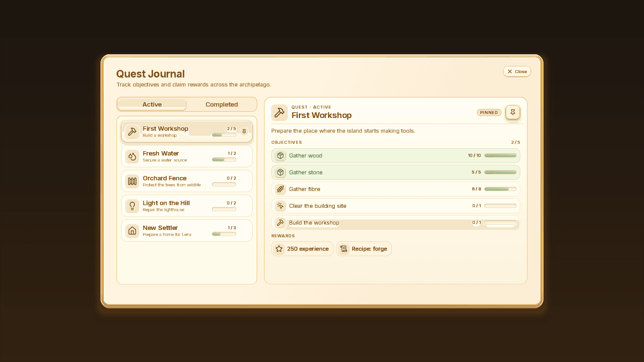
Task: Click the 'Repair the lighthouse' subtitle
Action: tap(163, 210)
